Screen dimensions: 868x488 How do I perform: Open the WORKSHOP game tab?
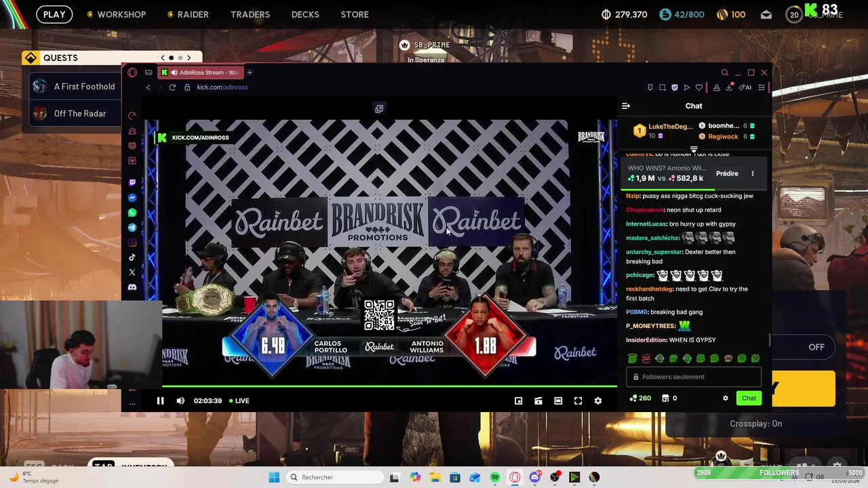pyautogui.click(x=117, y=14)
